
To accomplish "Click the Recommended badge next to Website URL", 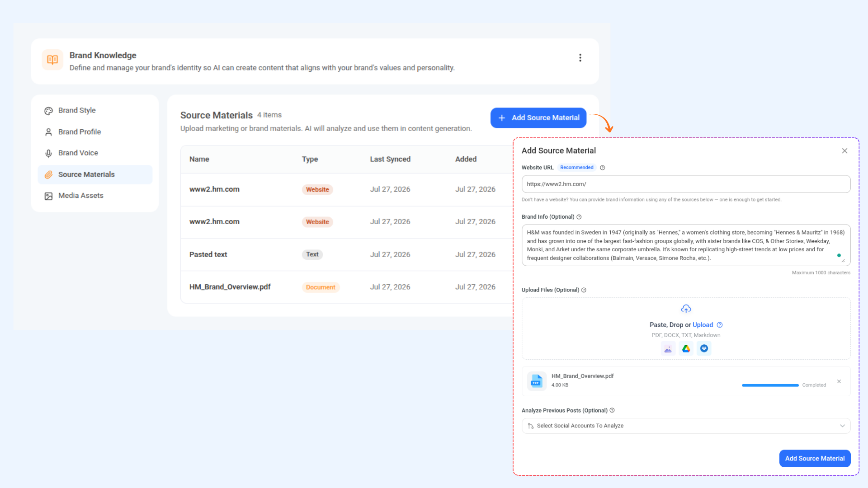I will coord(576,168).
